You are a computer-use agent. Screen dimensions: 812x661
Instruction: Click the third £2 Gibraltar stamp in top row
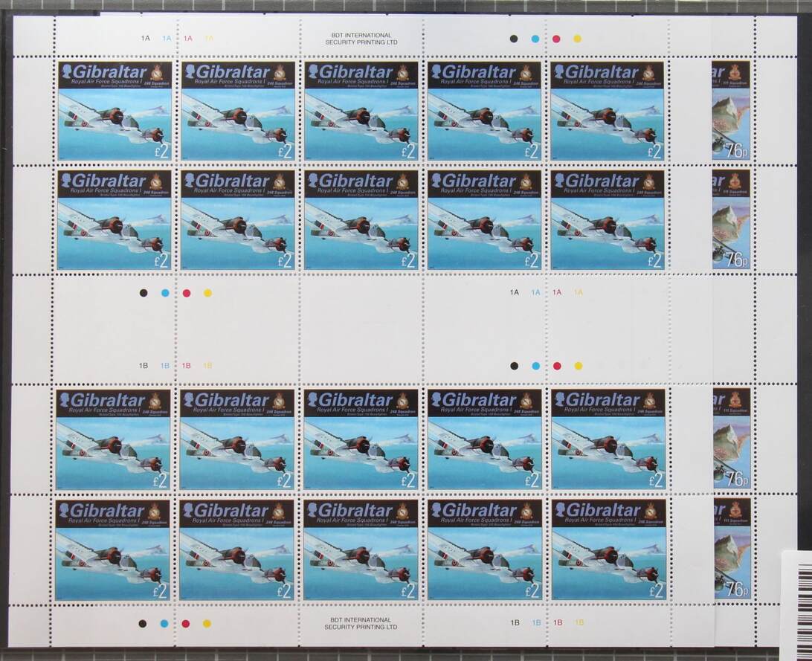click(361, 112)
